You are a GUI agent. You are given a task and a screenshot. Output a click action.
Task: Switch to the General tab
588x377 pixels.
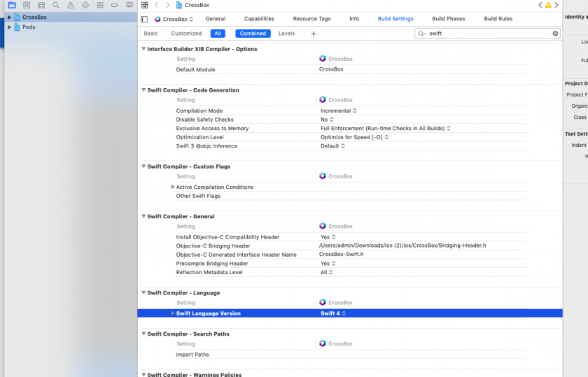pyautogui.click(x=216, y=19)
